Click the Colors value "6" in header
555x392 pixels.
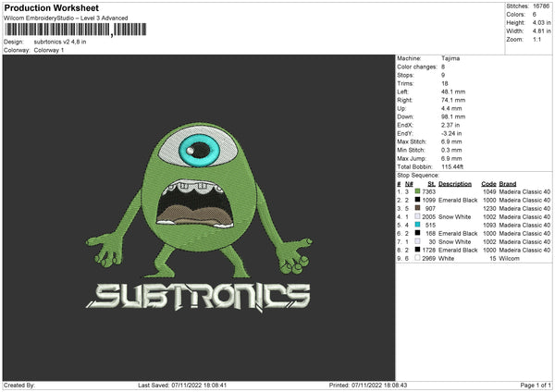(x=535, y=15)
